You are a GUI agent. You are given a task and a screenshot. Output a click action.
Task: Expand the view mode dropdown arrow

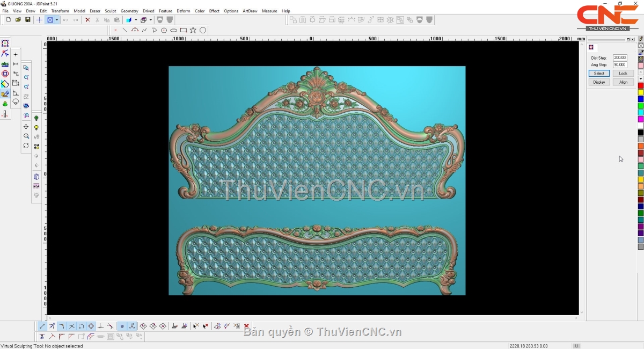(56, 20)
